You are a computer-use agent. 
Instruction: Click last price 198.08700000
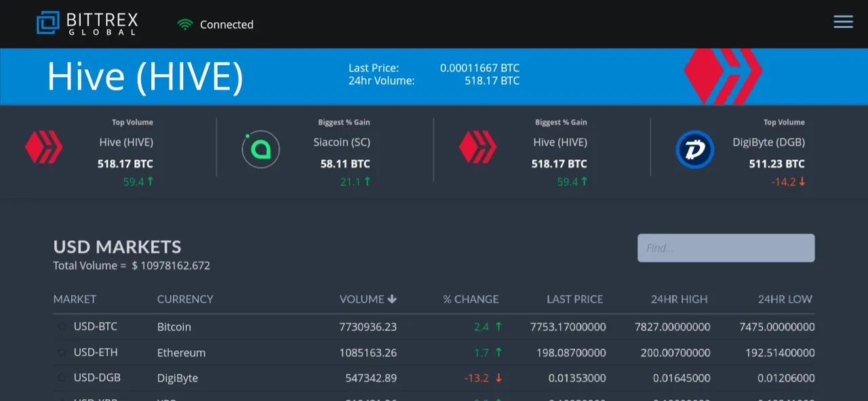(x=572, y=352)
